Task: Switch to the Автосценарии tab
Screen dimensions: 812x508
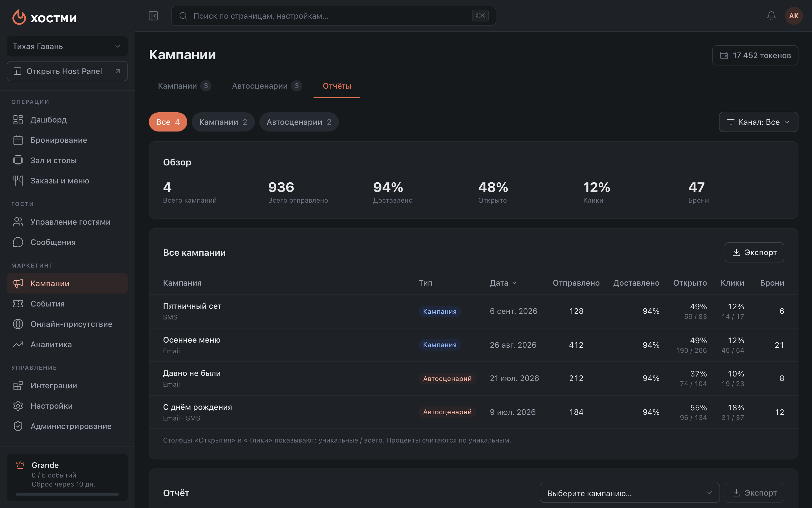Action: point(267,86)
